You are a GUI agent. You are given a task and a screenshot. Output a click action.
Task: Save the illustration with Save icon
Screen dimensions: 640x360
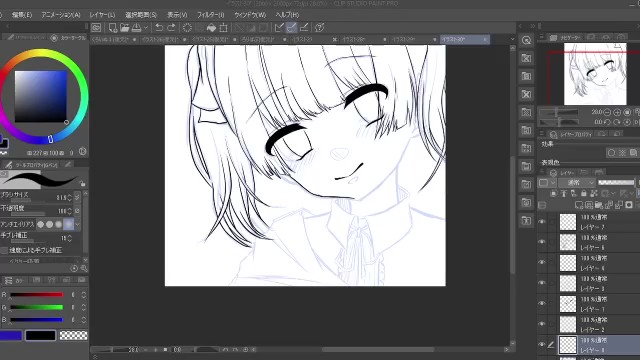coord(136,28)
